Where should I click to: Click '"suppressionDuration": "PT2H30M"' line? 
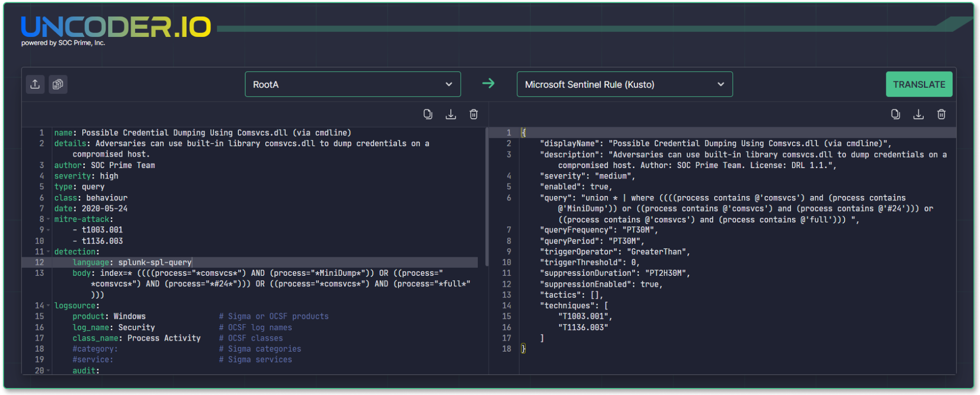tap(615, 273)
